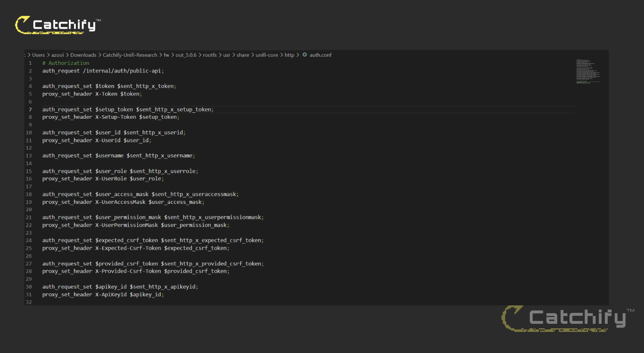644x353 pixels.
Task: Click 'proxy_set_header X-UserAccessMask' line
Action: tap(123, 202)
